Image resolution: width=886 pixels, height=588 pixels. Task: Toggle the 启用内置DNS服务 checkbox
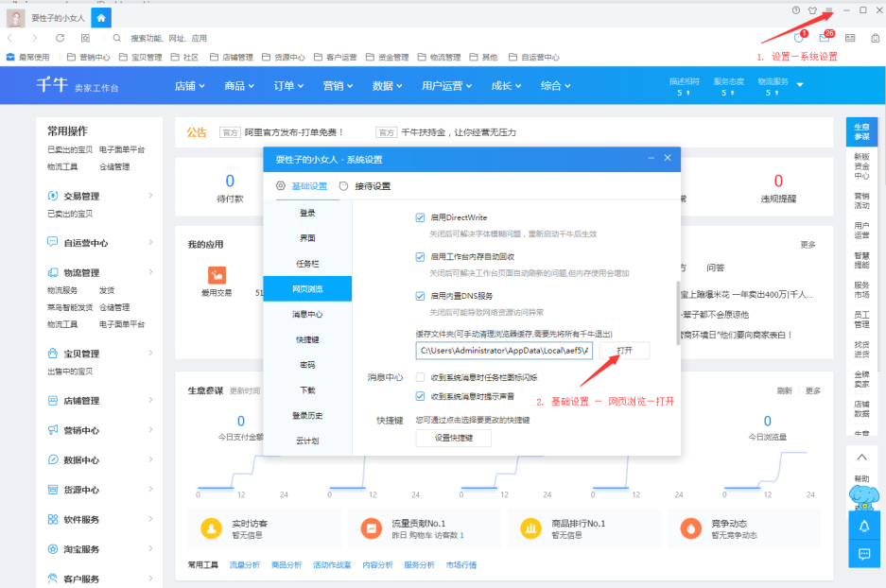[x=421, y=296]
